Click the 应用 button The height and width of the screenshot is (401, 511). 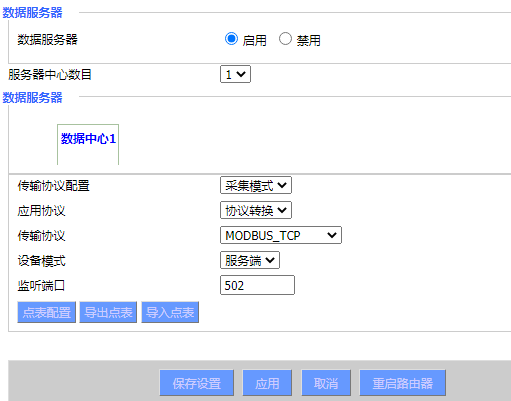pos(267,383)
